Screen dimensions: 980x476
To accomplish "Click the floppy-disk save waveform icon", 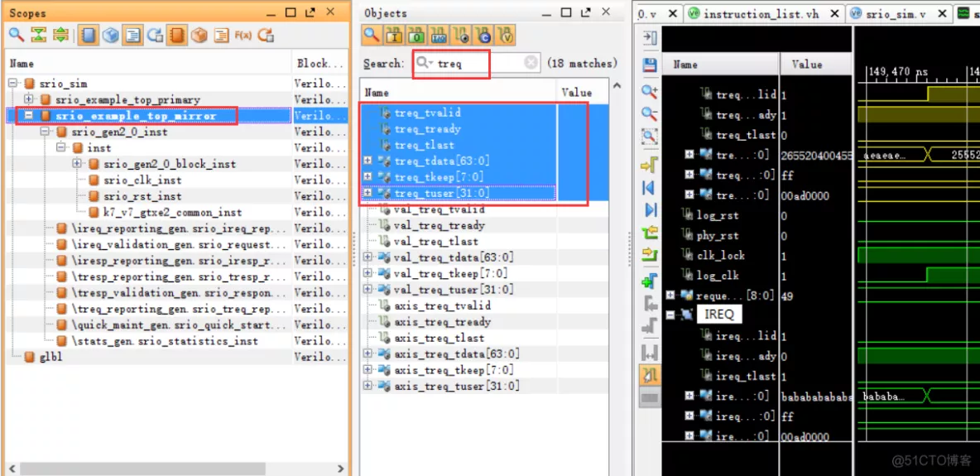I will click(650, 65).
